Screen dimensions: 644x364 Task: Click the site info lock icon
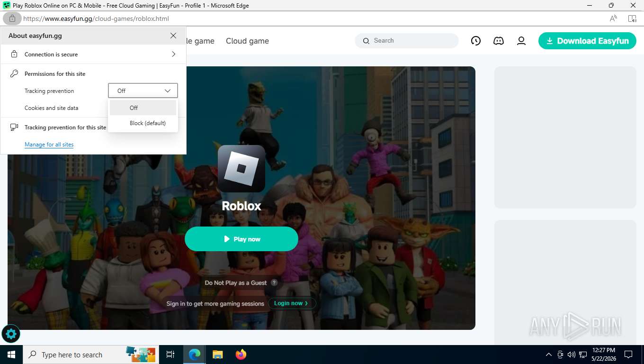click(12, 18)
